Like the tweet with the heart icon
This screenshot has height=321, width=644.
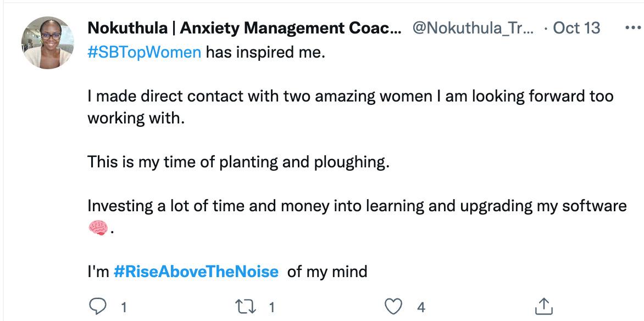393,307
